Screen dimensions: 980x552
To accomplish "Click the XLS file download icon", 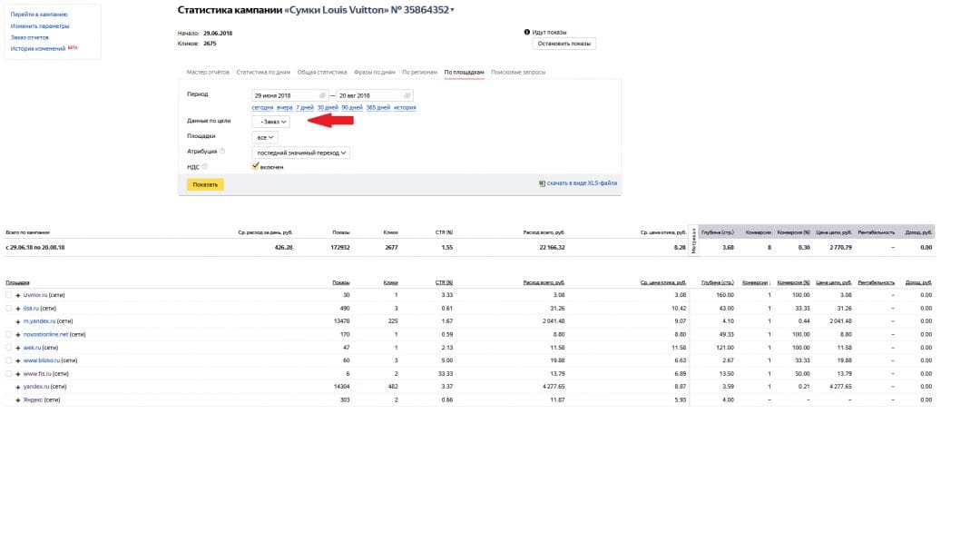I will (542, 183).
